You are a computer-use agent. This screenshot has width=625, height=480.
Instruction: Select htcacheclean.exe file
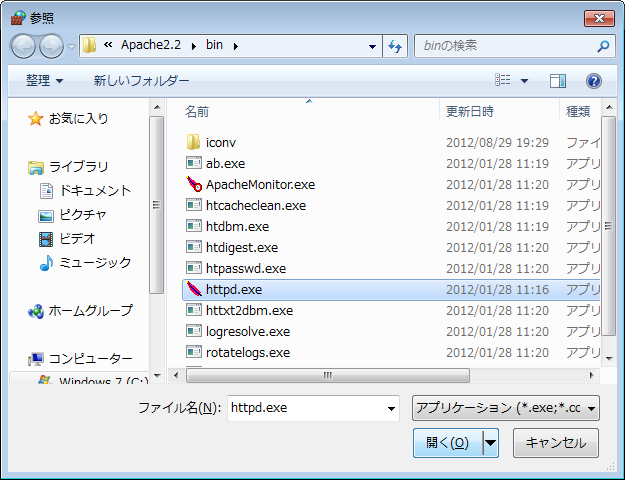pyautogui.click(x=256, y=206)
